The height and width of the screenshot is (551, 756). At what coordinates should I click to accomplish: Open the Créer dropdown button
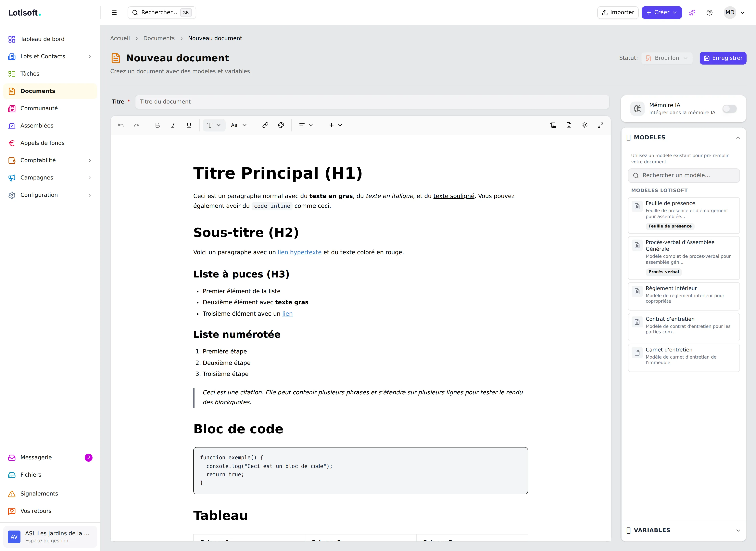point(661,12)
